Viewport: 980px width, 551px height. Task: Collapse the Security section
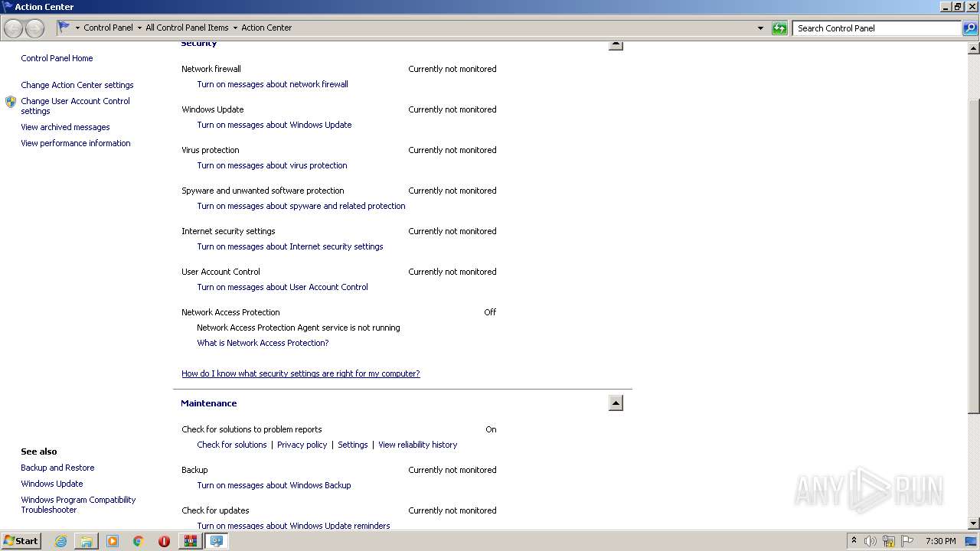pos(616,44)
